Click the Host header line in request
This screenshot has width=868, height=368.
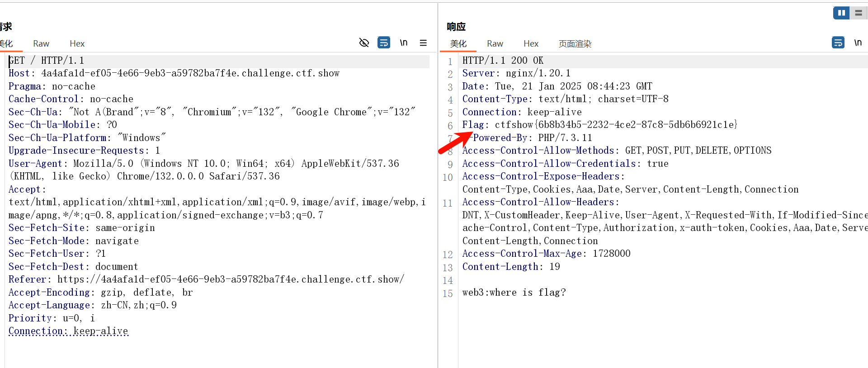[x=174, y=73]
